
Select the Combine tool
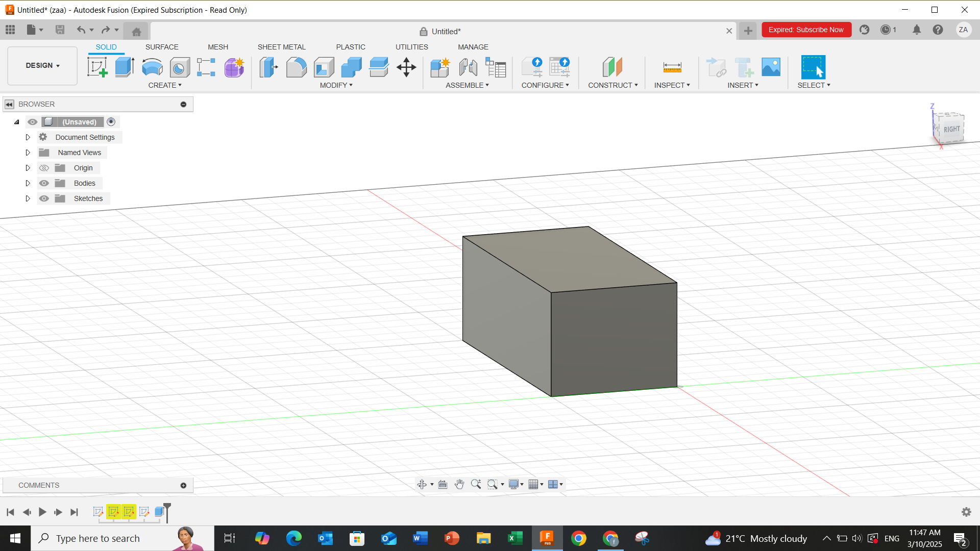coord(351,67)
